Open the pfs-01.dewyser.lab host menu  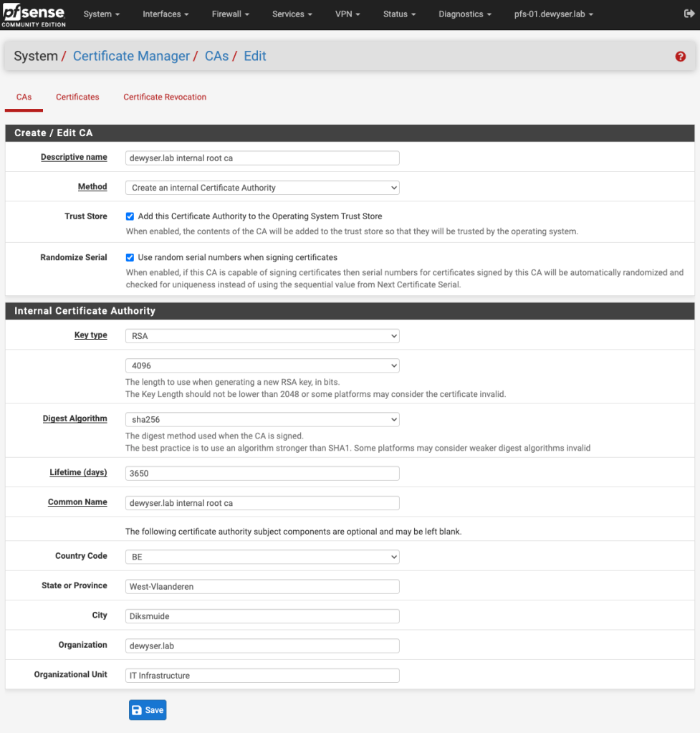(x=554, y=14)
